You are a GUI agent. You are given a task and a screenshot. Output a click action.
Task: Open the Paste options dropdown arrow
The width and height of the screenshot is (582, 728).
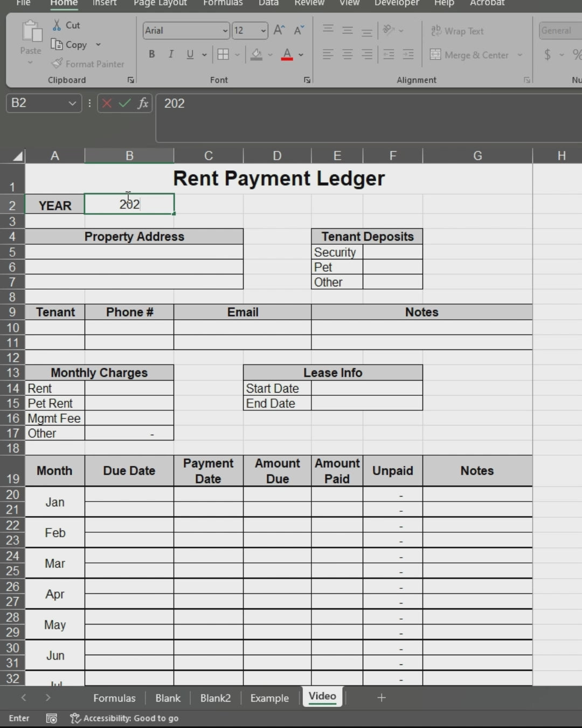[x=31, y=63]
